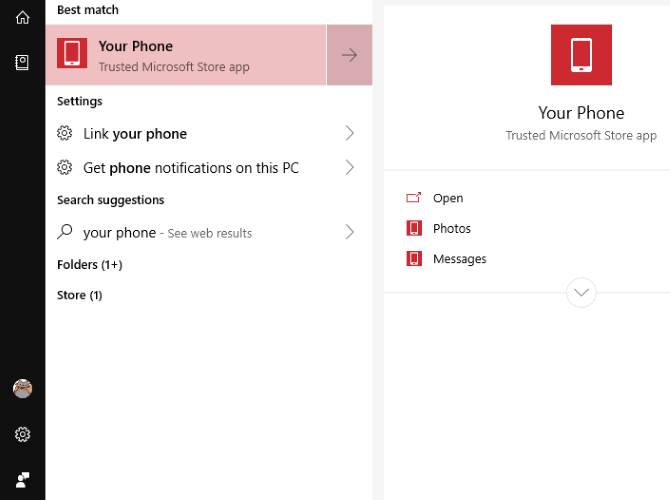Click Open in the actions list
Image resolution: width=670 pixels, height=500 pixels.
coord(448,198)
